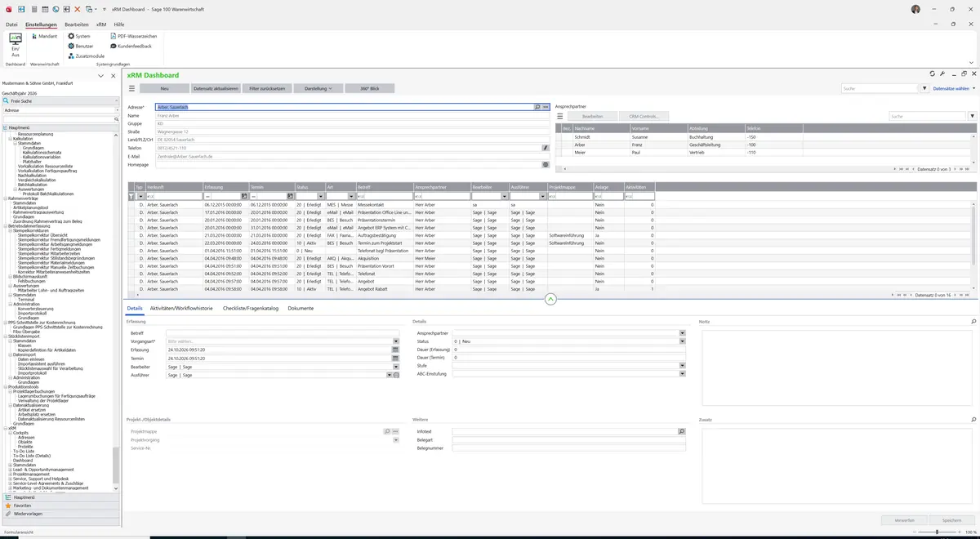
Task: Open the Bearbeiten menu
Action: point(77,24)
